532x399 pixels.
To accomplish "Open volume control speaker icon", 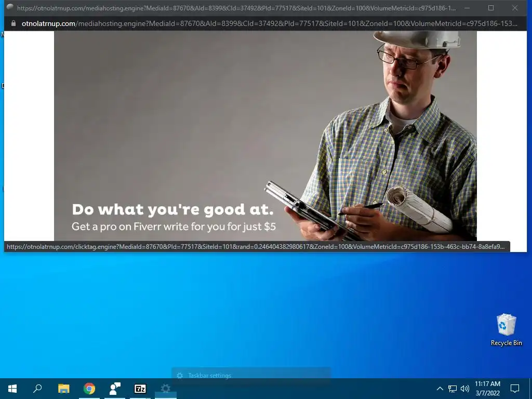I will (465, 389).
